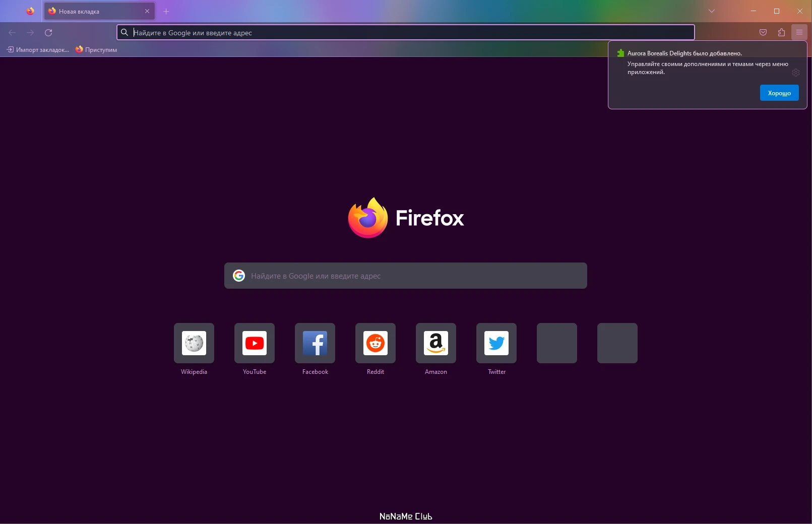The height and width of the screenshot is (524, 812).
Task: Click the first empty shortcut tile after Twitter
Action: coord(557,343)
